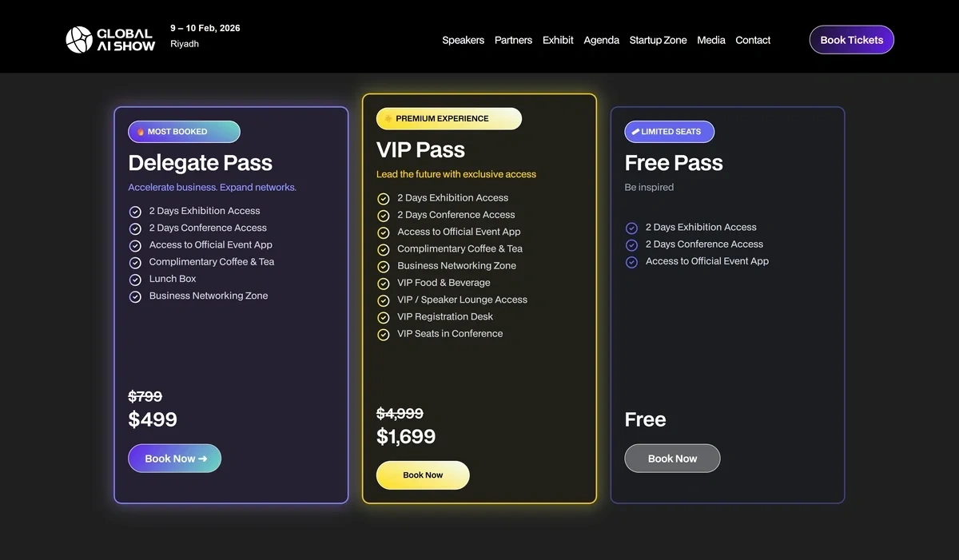
Task: Click the checkmark beside Lunch Box
Action: [x=135, y=279]
